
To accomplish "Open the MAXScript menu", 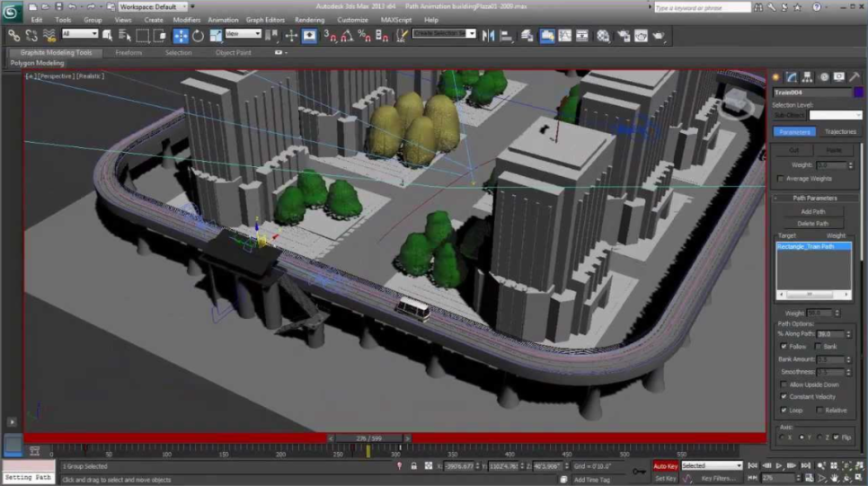I will coord(395,20).
